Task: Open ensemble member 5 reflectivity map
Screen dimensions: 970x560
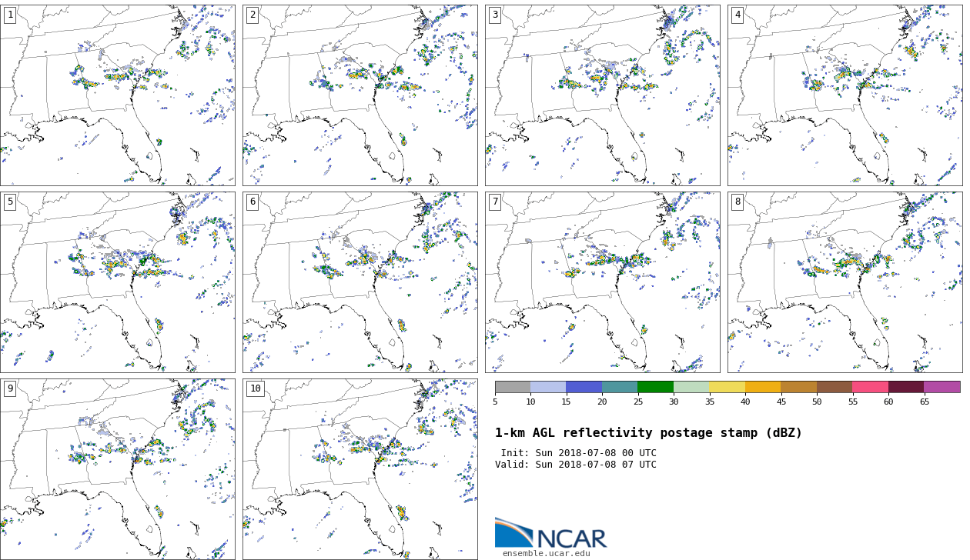Action: click(117, 282)
